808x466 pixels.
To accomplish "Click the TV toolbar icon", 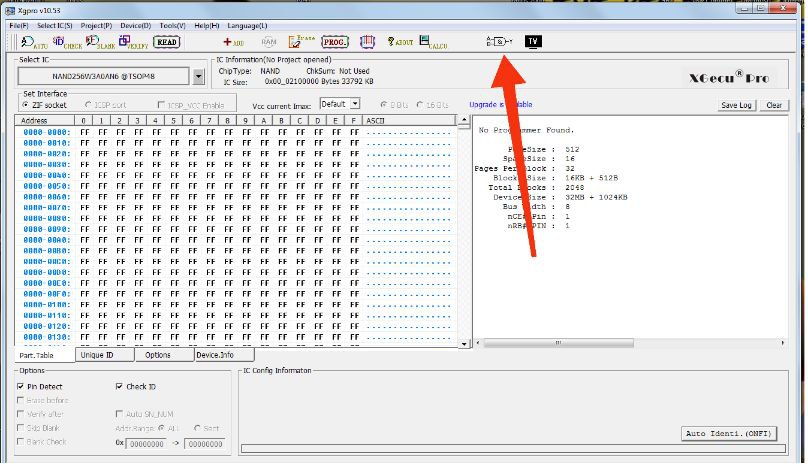I will point(533,41).
